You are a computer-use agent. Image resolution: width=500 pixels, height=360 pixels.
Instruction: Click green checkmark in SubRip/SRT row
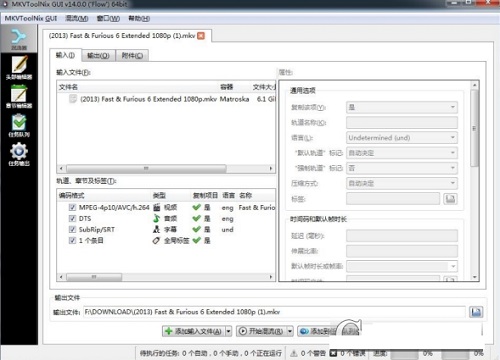tap(197, 229)
